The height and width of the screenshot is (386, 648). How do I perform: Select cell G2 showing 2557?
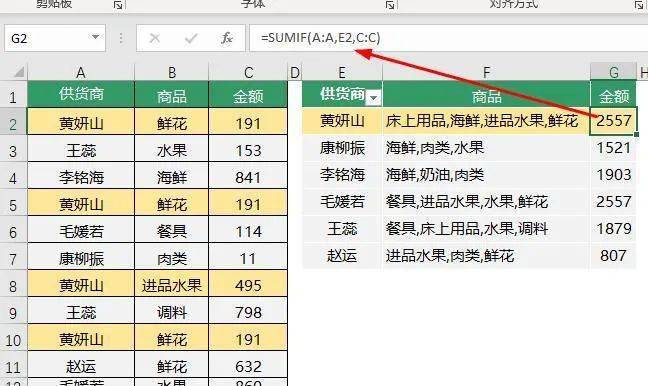click(x=614, y=121)
